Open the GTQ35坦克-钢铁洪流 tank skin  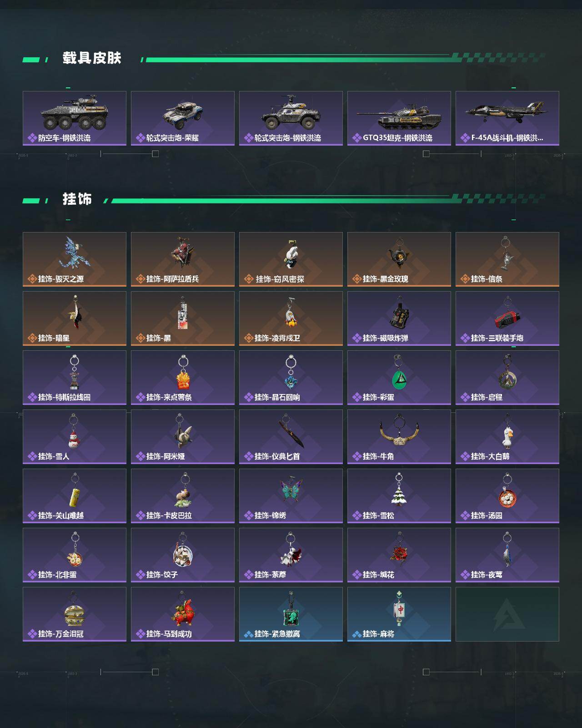(x=399, y=118)
